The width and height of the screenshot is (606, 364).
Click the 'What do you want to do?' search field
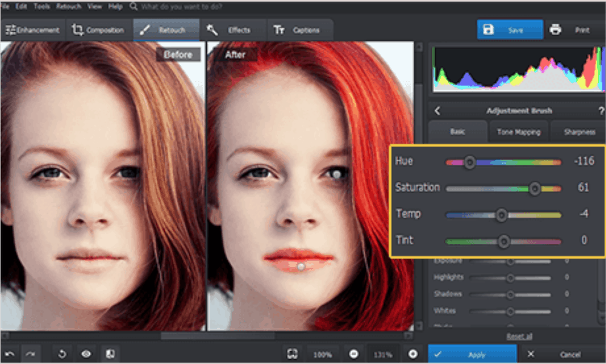181,7
